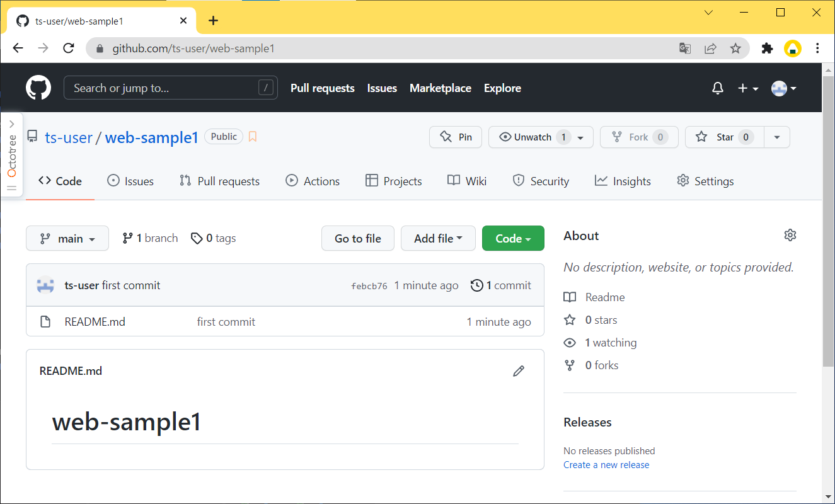View the 0 tags list
This screenshot has height=504, width=835.
(x=214, y=238)
